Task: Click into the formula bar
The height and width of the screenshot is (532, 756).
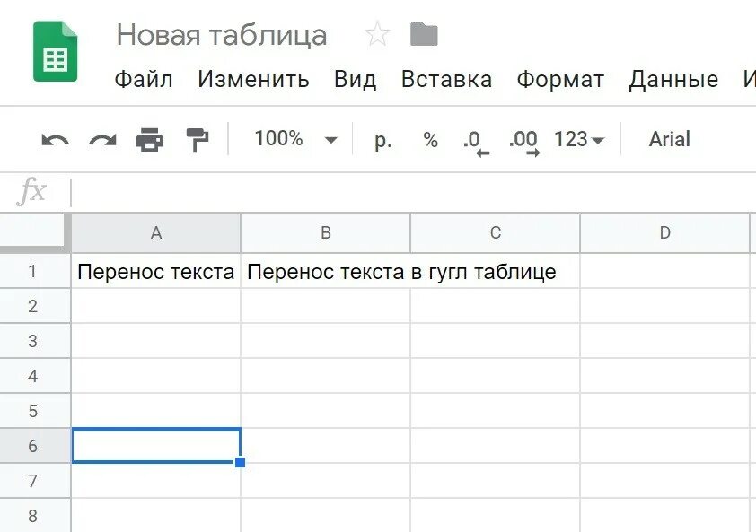Action: 404,191
